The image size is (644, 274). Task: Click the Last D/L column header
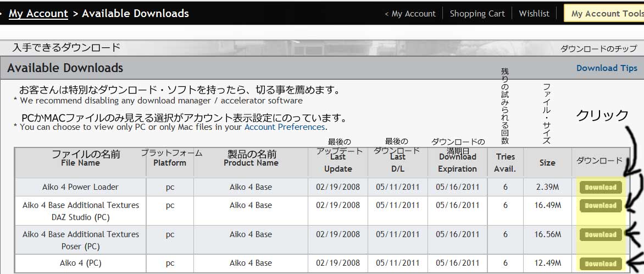pos(398,163)
